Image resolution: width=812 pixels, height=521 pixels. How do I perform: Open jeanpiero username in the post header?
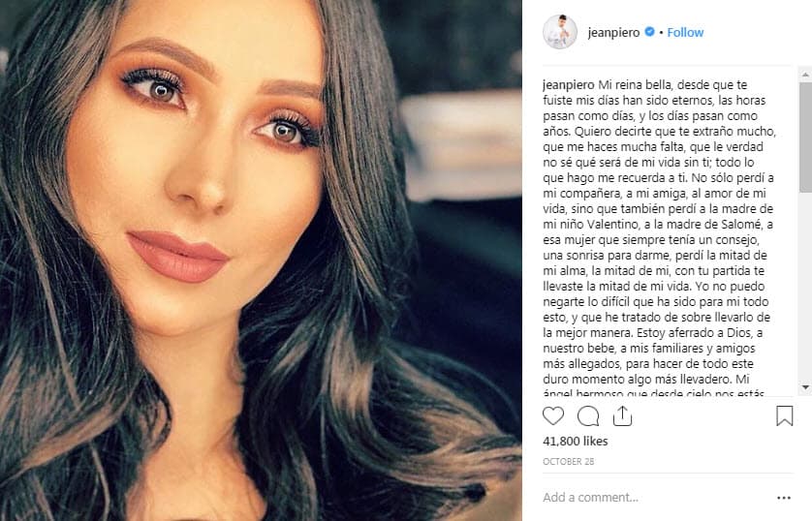click(613, 33)
